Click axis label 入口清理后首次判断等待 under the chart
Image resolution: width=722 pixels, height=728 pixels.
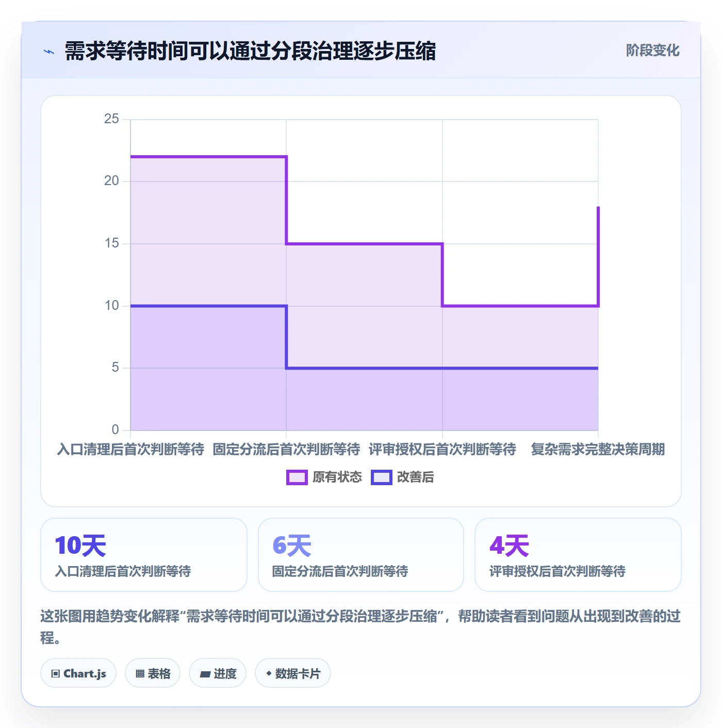point(130,450)
